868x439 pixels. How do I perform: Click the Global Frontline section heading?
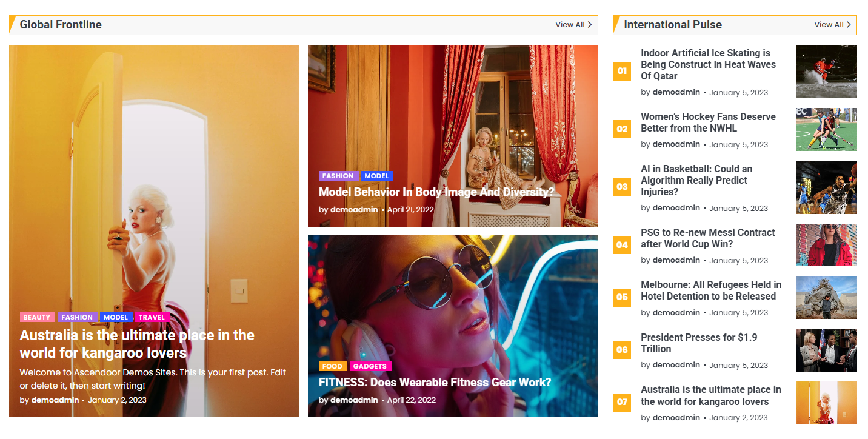(x=61, y=25)
